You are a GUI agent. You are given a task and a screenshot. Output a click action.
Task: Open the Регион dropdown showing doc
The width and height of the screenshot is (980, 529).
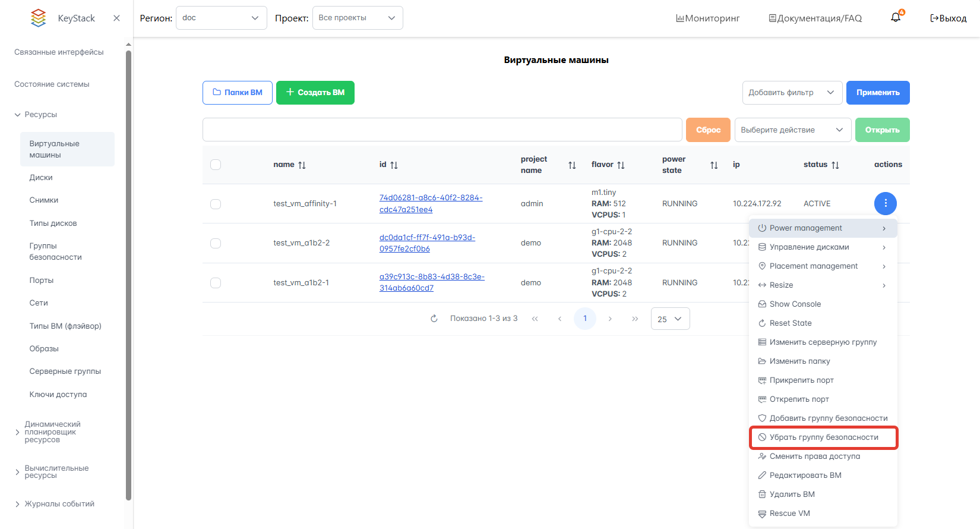coord(221,18)
